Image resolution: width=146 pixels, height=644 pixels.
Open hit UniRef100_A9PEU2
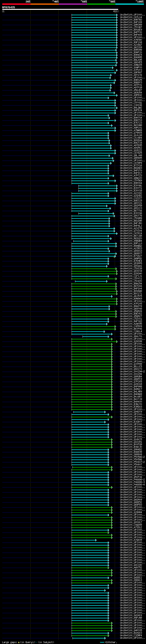(131, 95)
